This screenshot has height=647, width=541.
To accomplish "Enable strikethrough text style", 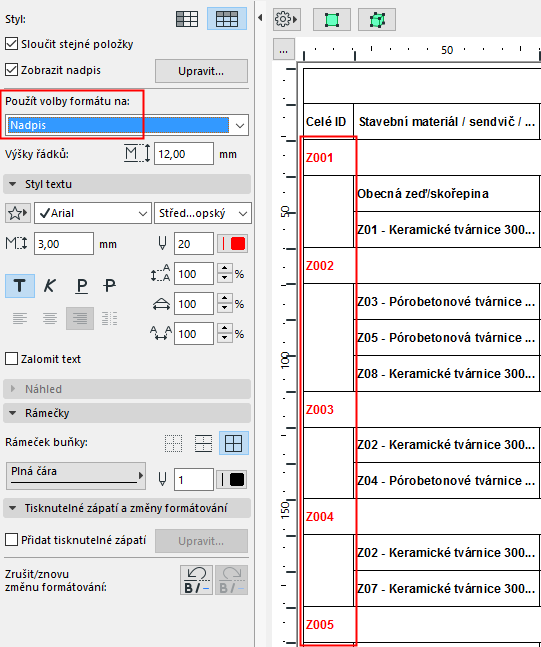I will [109, 286].
